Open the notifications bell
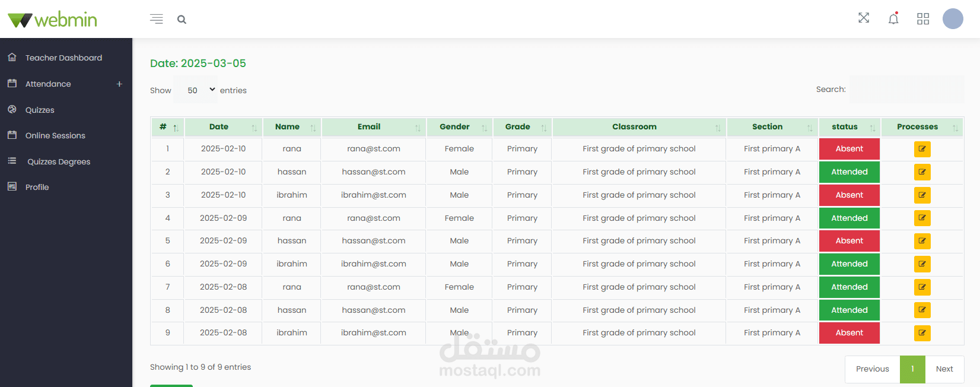This screenshot has width=980, height=387. (893, 18)
